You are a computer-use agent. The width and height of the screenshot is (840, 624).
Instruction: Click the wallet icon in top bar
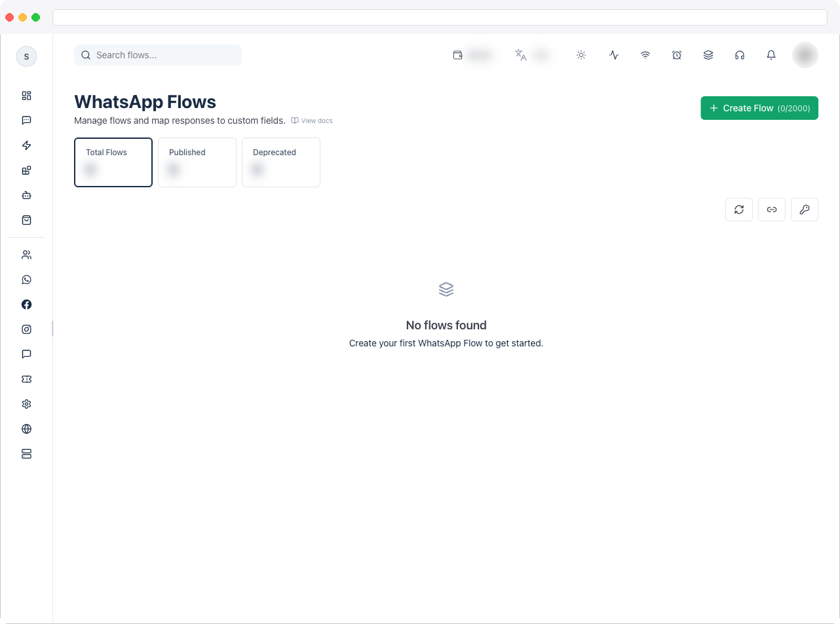tap(458, 55)
